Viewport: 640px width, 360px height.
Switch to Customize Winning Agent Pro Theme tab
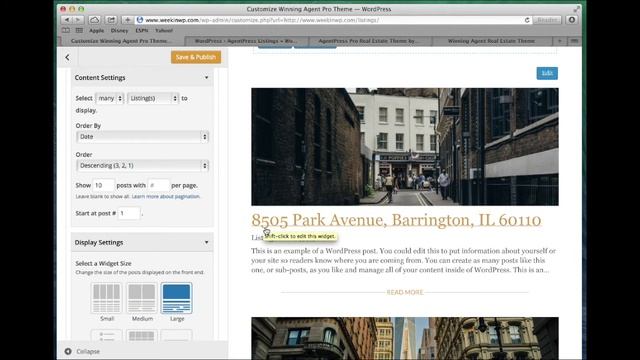122,41
